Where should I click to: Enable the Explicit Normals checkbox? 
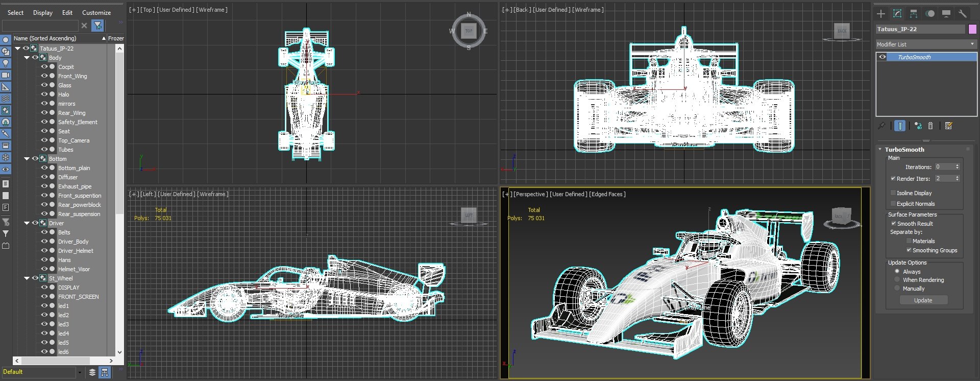[x=893, y=204]
